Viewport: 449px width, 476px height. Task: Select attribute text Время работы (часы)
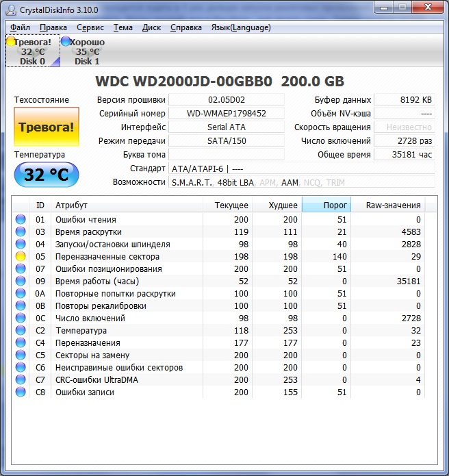point(97,281)
